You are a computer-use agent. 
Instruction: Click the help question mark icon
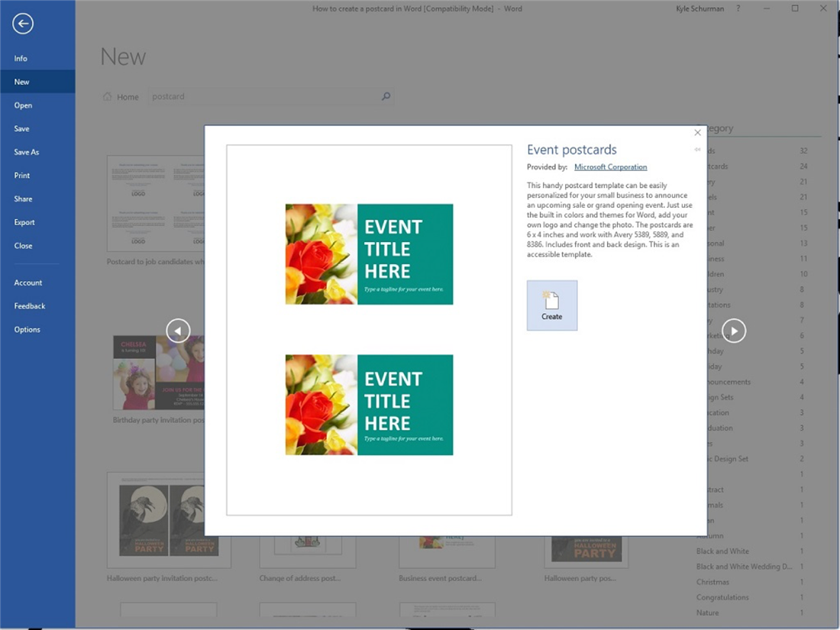tap(738, 8)
